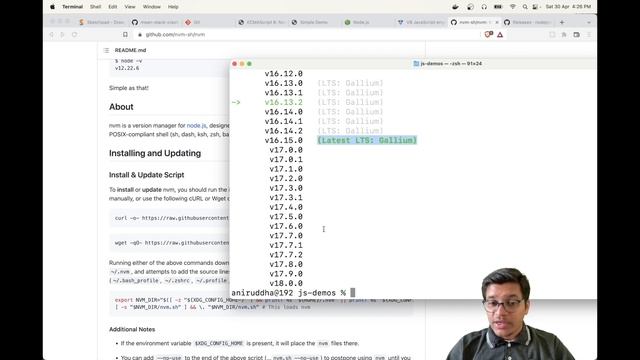
Task: Click the Install & Update Script heading
Action: click(x=147, y=175)
